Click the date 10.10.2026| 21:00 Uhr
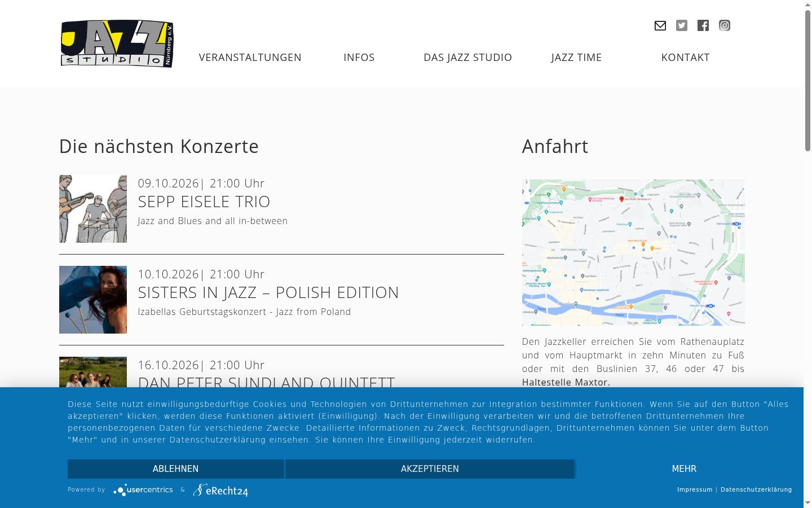 pos(201,274)
